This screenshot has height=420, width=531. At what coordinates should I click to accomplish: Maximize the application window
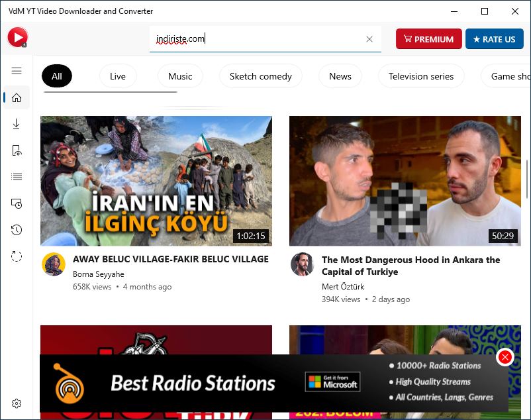pos(485,11)
